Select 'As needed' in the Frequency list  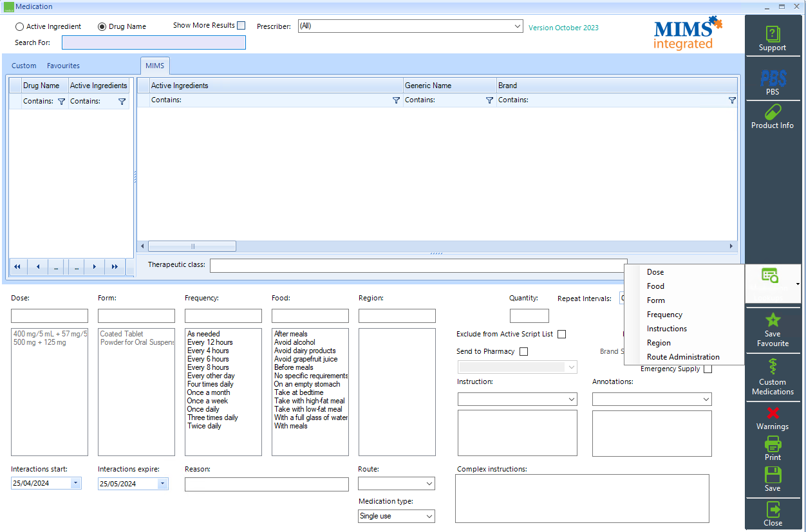pyautogui.click(x=203, y=334)
